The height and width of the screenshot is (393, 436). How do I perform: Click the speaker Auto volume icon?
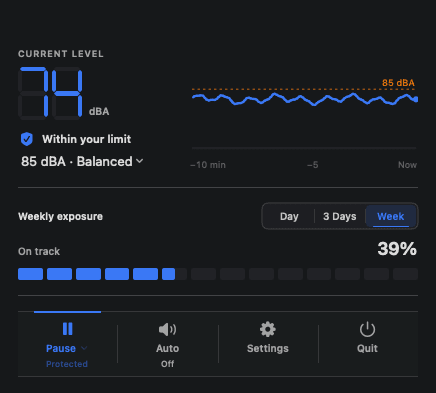[167, 329]
